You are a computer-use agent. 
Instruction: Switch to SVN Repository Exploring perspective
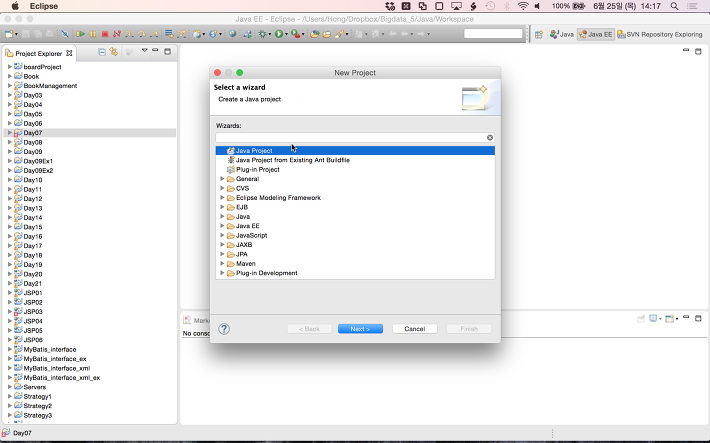(660, 34)
